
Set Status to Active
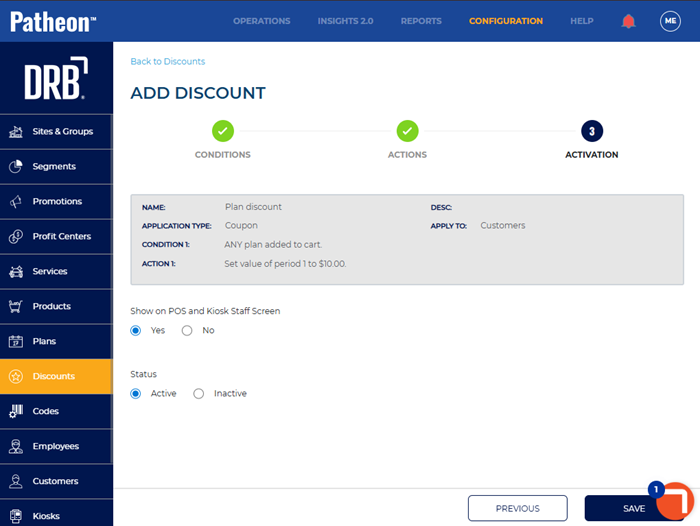click(136, 394)
